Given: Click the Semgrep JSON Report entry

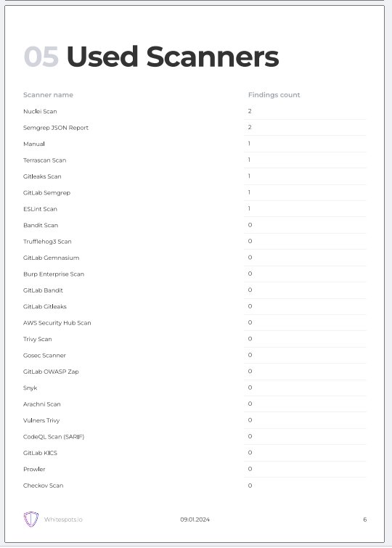Looking at the screenshot, I should (56, 128).
